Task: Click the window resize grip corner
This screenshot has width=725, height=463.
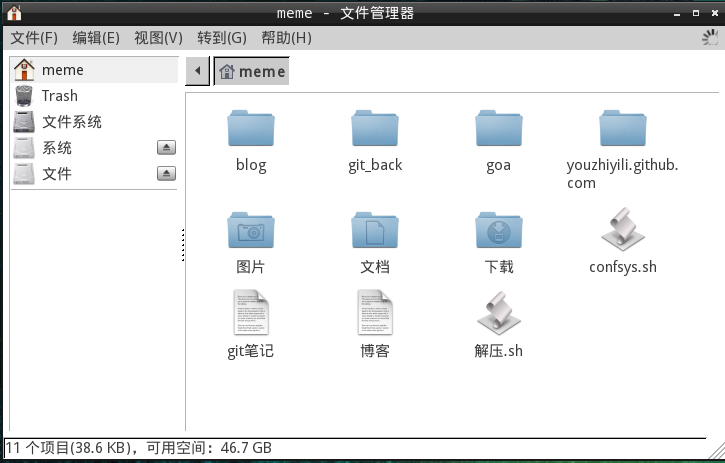Action: (716, 451)
